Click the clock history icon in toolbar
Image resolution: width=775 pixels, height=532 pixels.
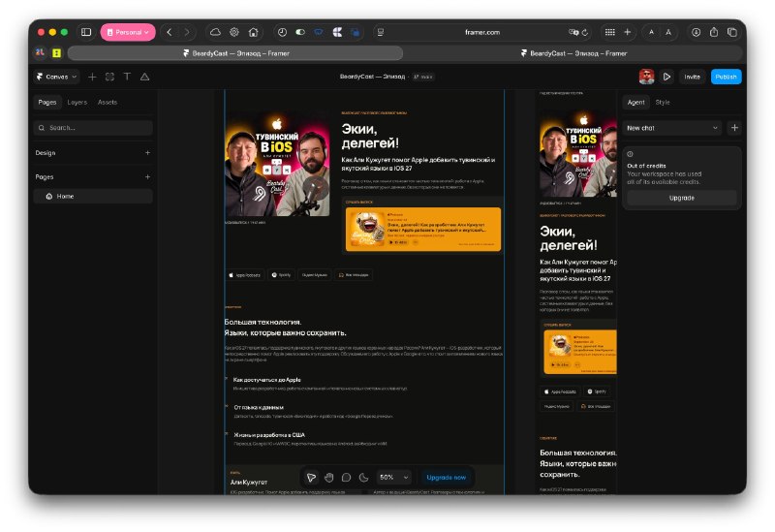pos(282,32)
